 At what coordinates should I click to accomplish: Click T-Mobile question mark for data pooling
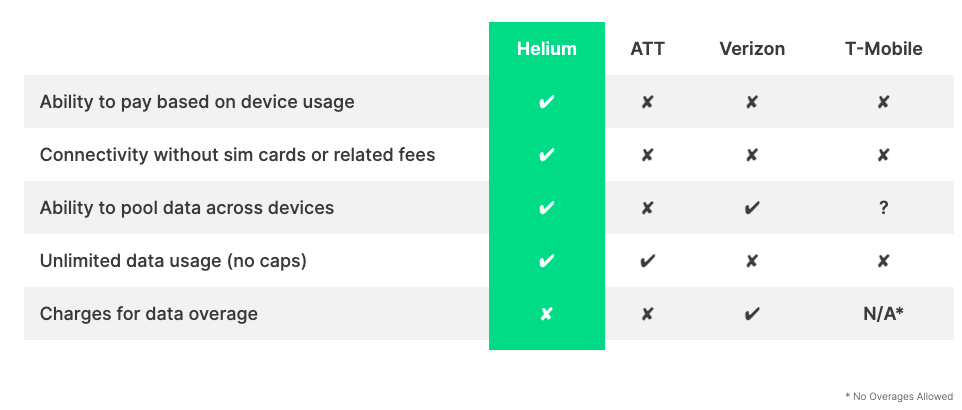pos(883,207)
